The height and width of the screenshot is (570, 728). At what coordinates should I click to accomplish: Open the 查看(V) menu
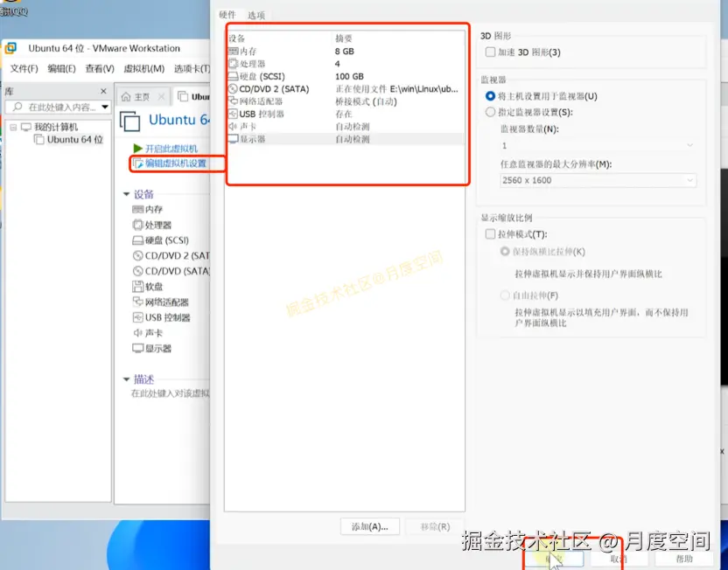tap(100, 69)
